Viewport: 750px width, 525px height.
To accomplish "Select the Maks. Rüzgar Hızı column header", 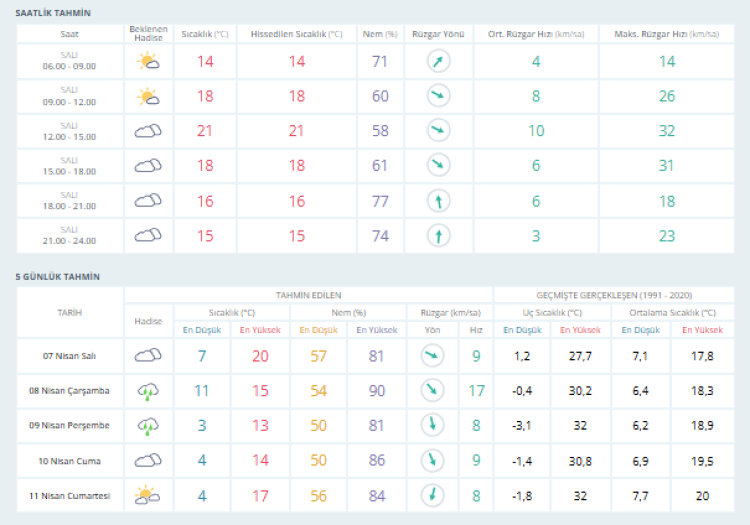I will [x=666, y=34].
